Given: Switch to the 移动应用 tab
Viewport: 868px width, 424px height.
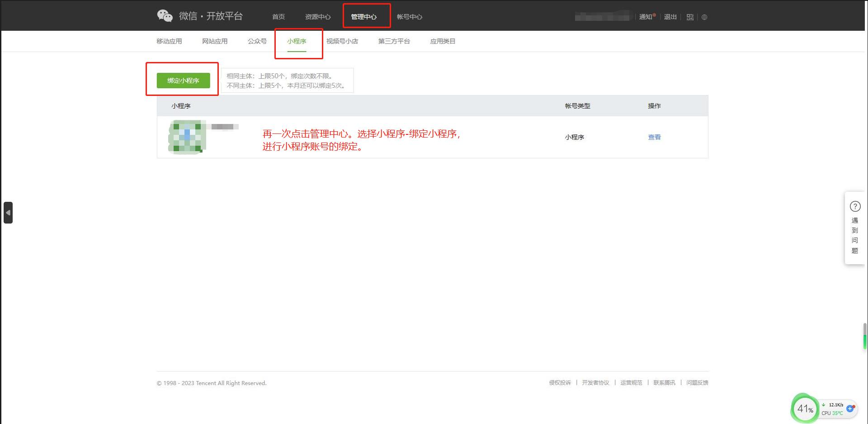Looking at the screenshot, I should pyautogui.click(x=169, y=41).
